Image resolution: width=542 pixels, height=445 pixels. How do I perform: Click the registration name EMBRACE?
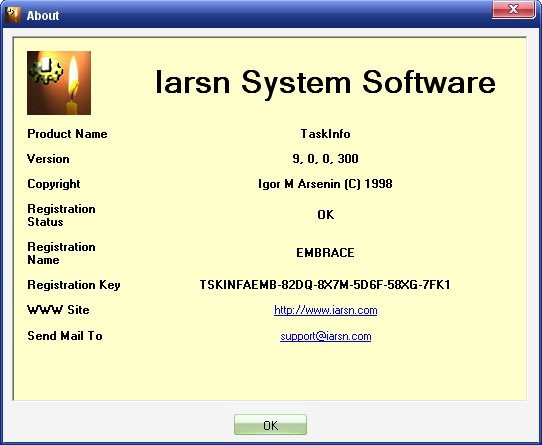click(x=325, y=253)
